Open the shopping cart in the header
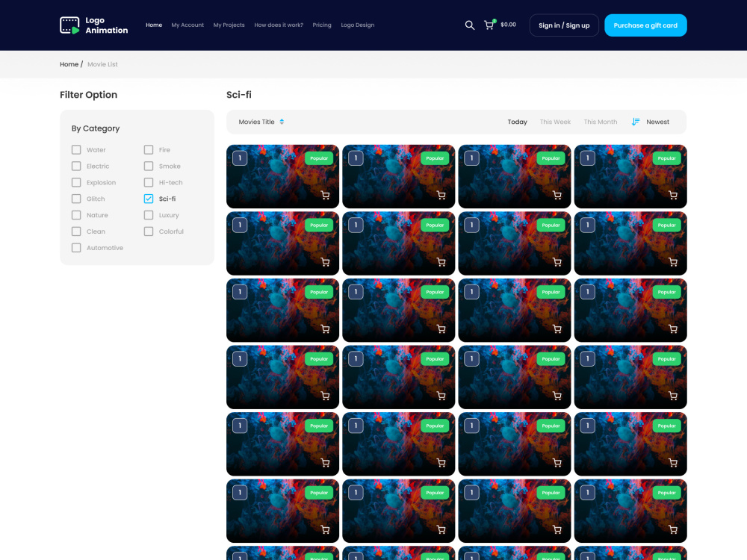This screenshot has width=747, height=560. (x=489, y=25)
